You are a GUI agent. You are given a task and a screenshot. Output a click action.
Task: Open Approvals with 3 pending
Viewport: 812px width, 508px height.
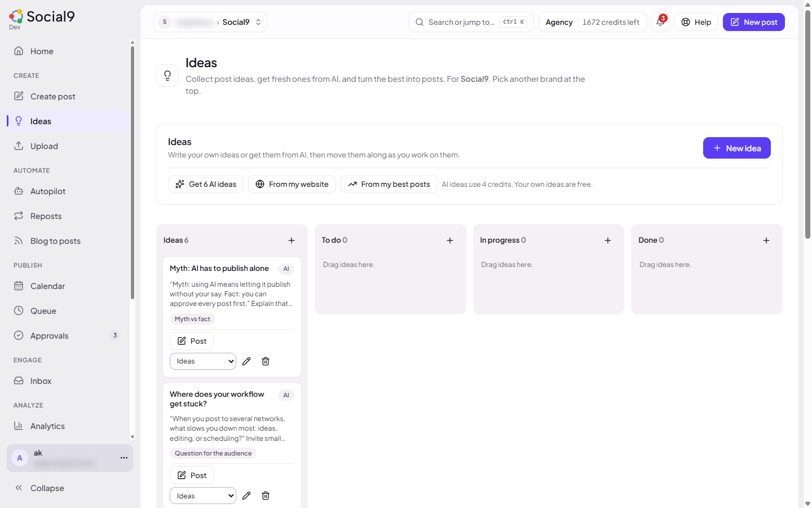click(68, 336)
